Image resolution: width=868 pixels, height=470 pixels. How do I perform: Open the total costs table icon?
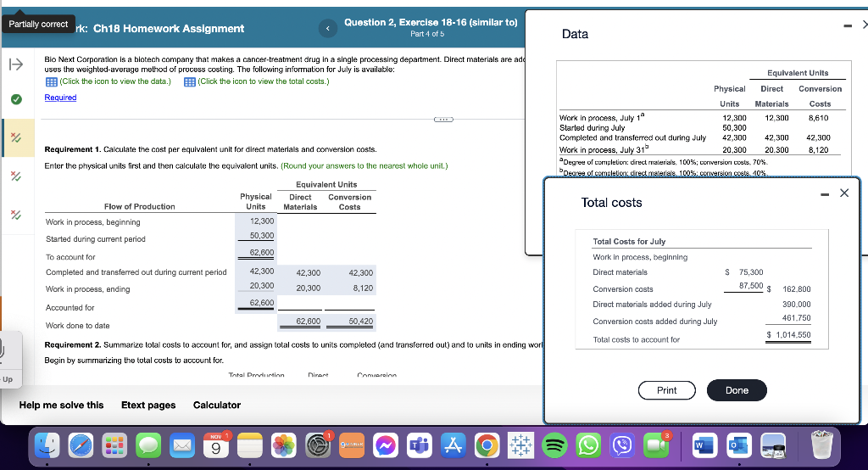(189, 82)
